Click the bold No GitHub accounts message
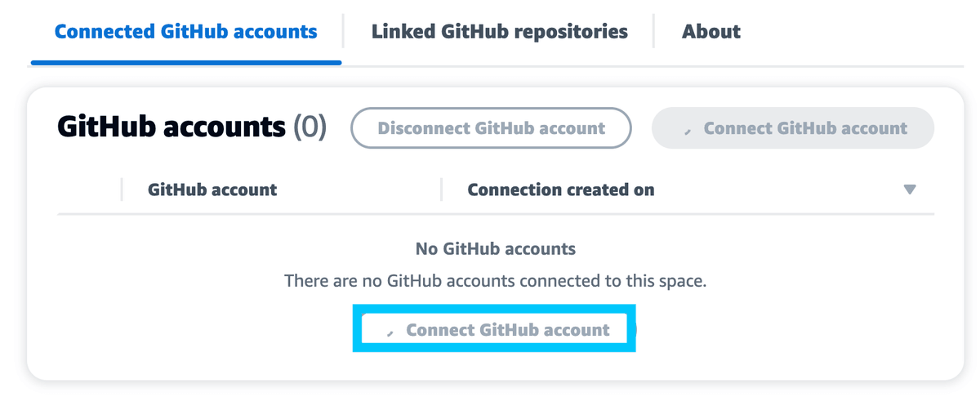This screenshot has height=406, width=980. (x=495, y=248)
